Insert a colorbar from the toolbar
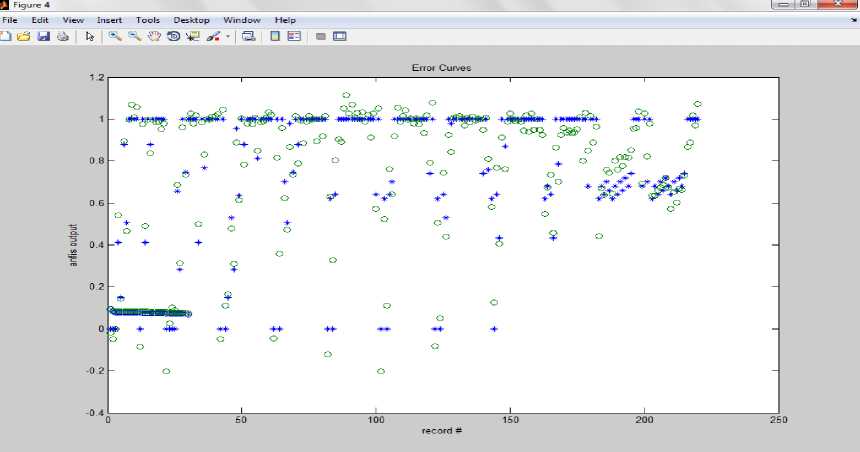Viewport: 860px width, 452px height. tap(274, 37)
